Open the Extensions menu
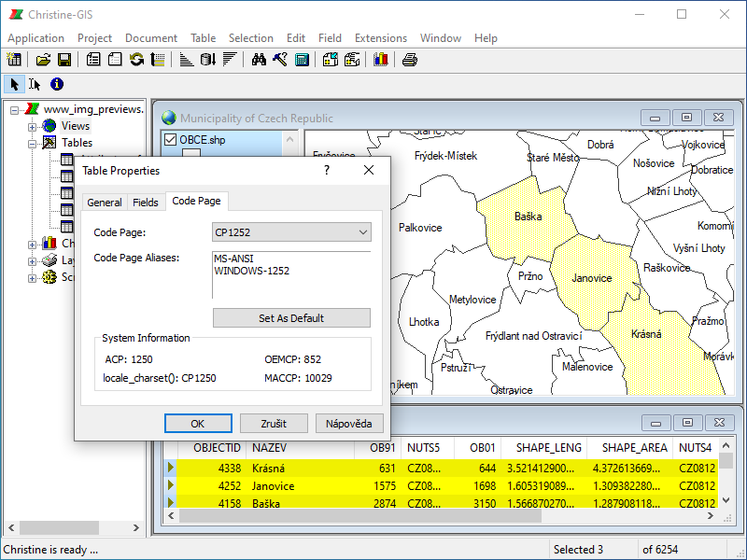The image size is (747, 560). tap(381, 38)
